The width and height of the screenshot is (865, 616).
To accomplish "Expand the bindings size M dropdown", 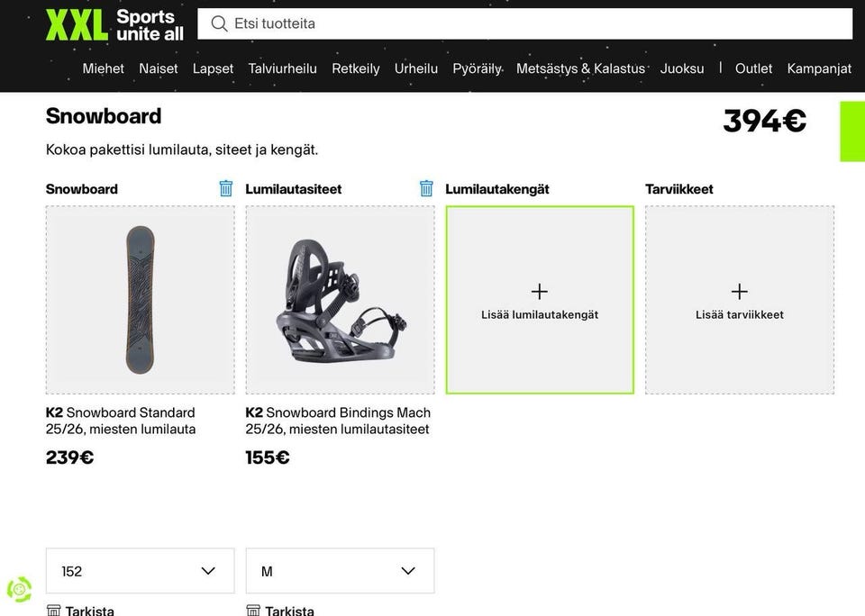I will (x=340, y=571).
